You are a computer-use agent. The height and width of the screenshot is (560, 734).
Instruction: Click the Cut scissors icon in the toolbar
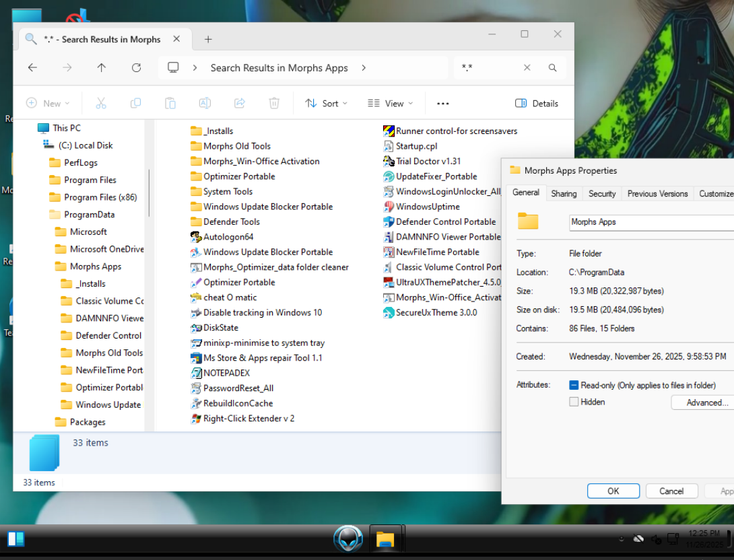(101, 103)
